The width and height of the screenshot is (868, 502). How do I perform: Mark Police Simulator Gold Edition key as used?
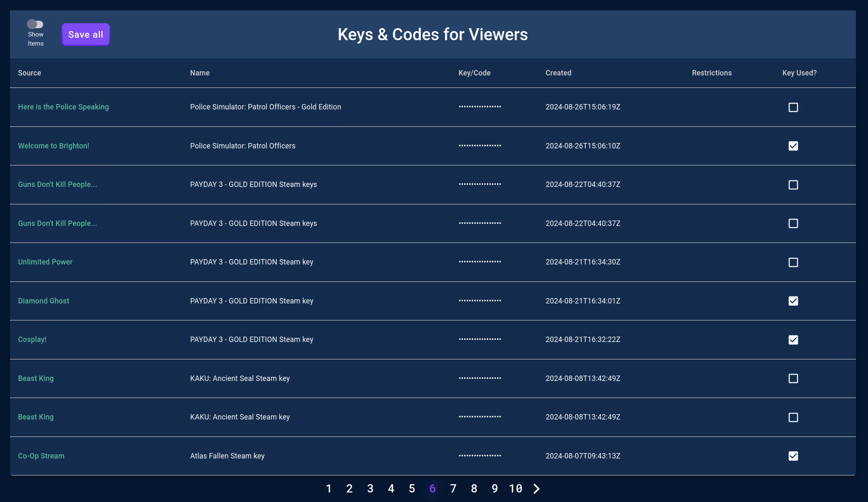pyautogui.click(x=793, y=107)
